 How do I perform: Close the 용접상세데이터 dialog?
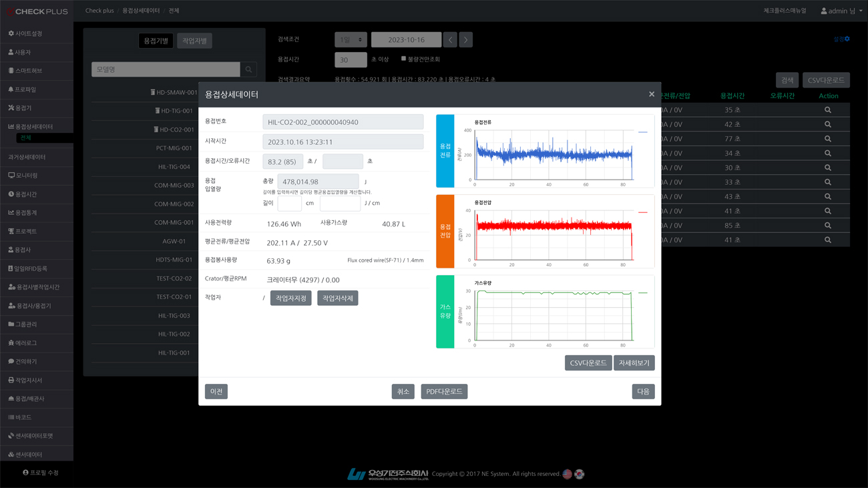[652, 94]
